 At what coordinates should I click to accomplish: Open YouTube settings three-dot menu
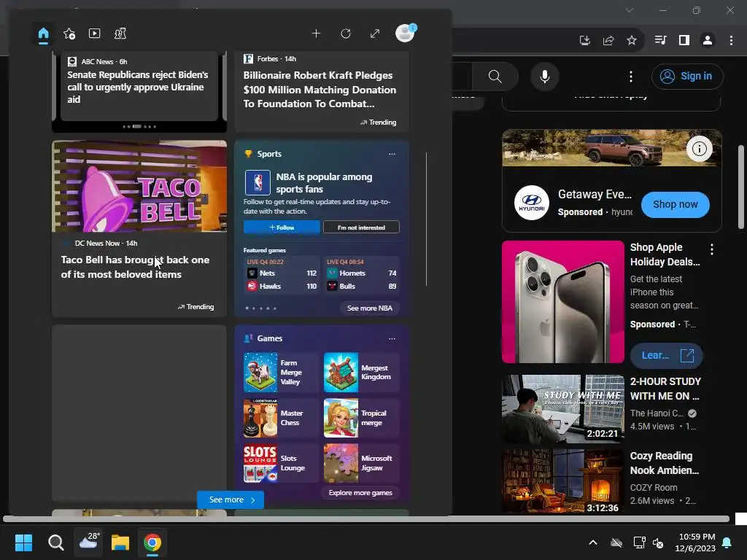631,76
